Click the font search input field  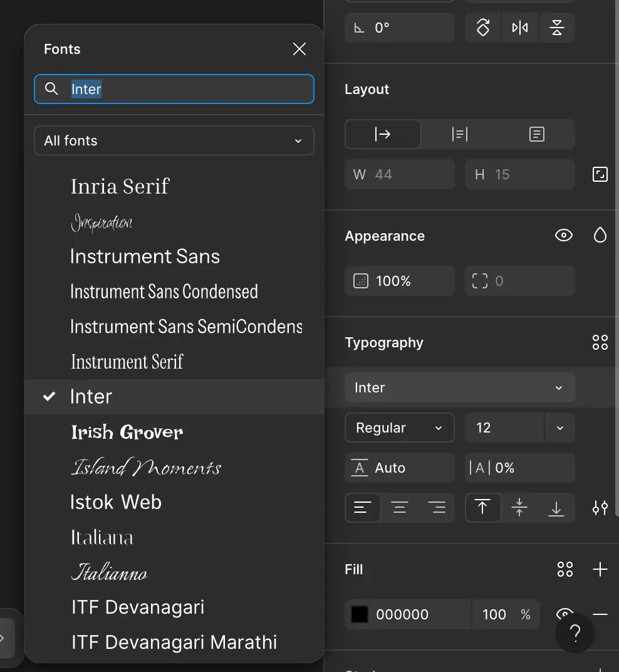tap(182, 90)
